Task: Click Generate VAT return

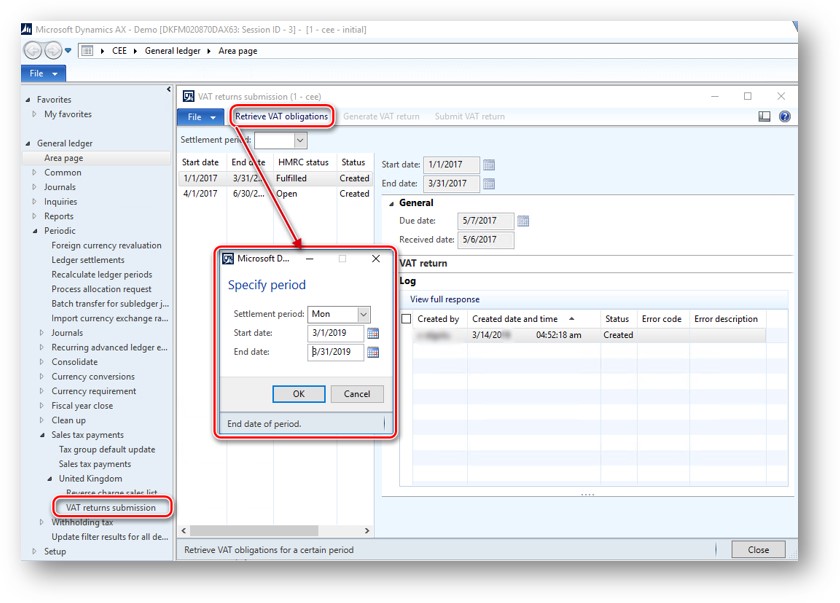Action: (381, 116)
